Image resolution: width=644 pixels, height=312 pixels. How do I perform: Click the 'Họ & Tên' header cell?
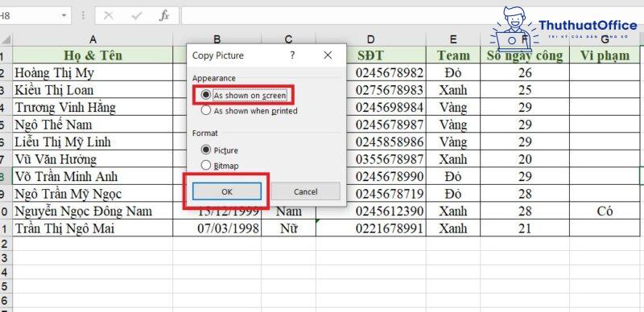point(93,55)
